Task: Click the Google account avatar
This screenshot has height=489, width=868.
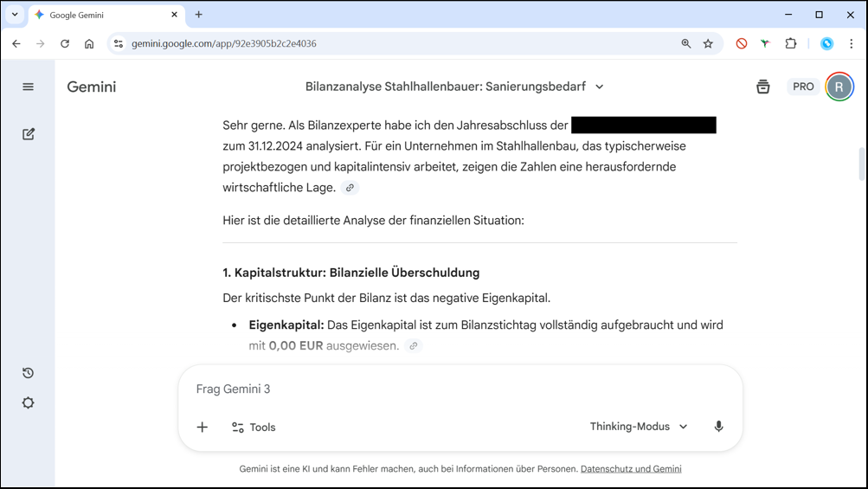Action: [839, 87]
